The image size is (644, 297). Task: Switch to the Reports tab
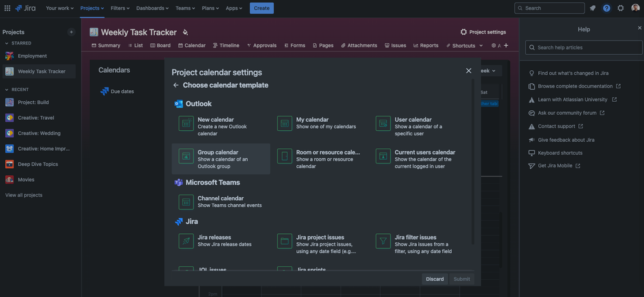(426, 46)
